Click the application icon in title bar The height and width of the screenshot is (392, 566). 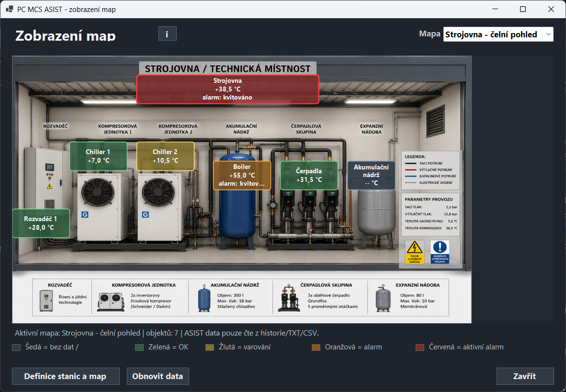click(10, 9)
